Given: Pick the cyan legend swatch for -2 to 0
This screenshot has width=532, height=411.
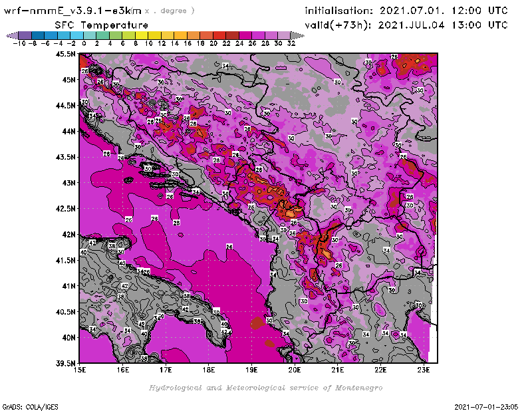Looking at the screenshot, I should coord(77,35).
